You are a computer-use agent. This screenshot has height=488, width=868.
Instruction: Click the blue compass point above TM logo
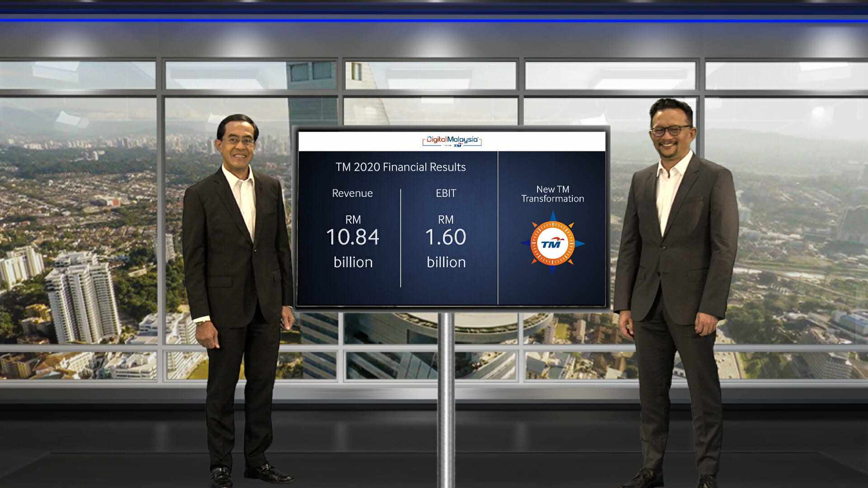coord(552,216)
